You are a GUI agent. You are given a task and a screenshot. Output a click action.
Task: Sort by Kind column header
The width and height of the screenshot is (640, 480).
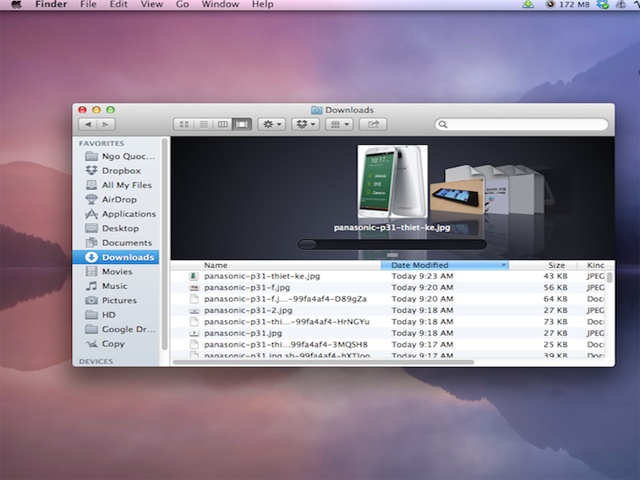[x=596, y=265]
